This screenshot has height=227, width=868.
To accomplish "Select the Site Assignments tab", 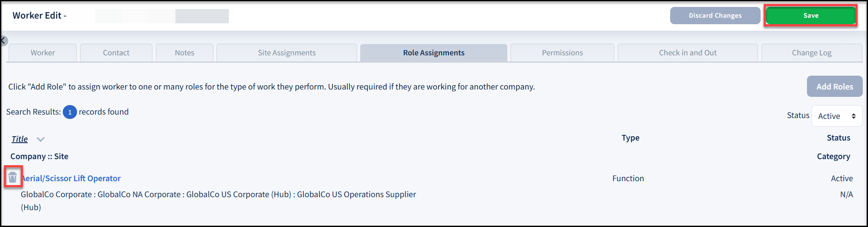I will pyautogui.click(x=287, y=53).
